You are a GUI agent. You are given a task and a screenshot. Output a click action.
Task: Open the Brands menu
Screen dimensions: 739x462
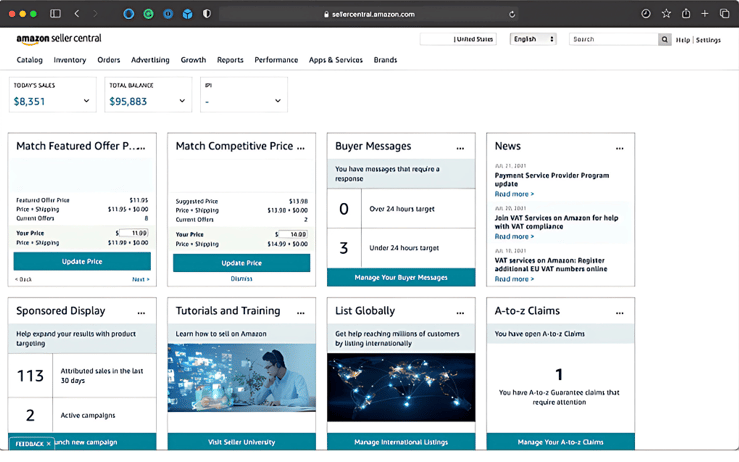[386, 60]
